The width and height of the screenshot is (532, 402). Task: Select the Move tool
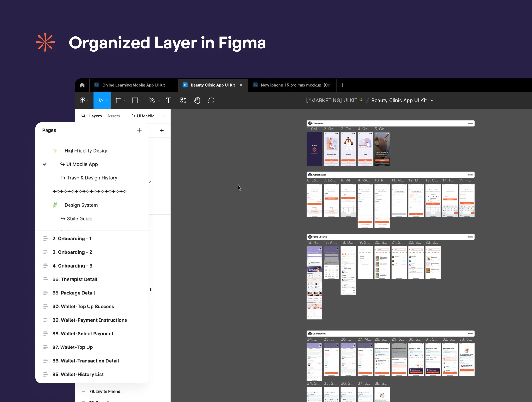[x=100, y=100]
